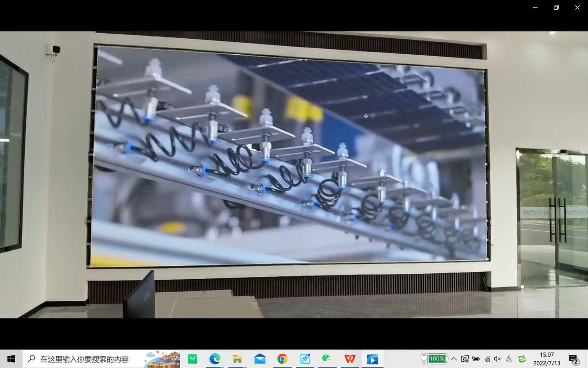The height and width of the screenshot is (368, 588).
Task: Open WeChat from the taskbar
Action: coord(327,359)
